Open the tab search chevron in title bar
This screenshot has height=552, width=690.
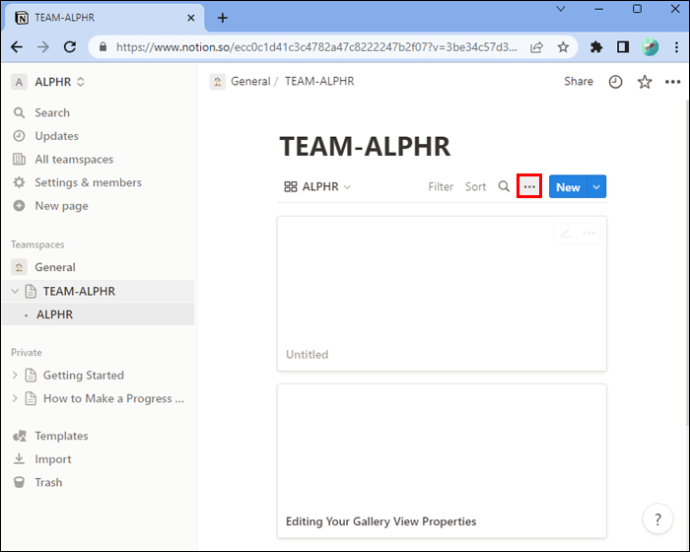pyautogui.click(x=561, y=8)
